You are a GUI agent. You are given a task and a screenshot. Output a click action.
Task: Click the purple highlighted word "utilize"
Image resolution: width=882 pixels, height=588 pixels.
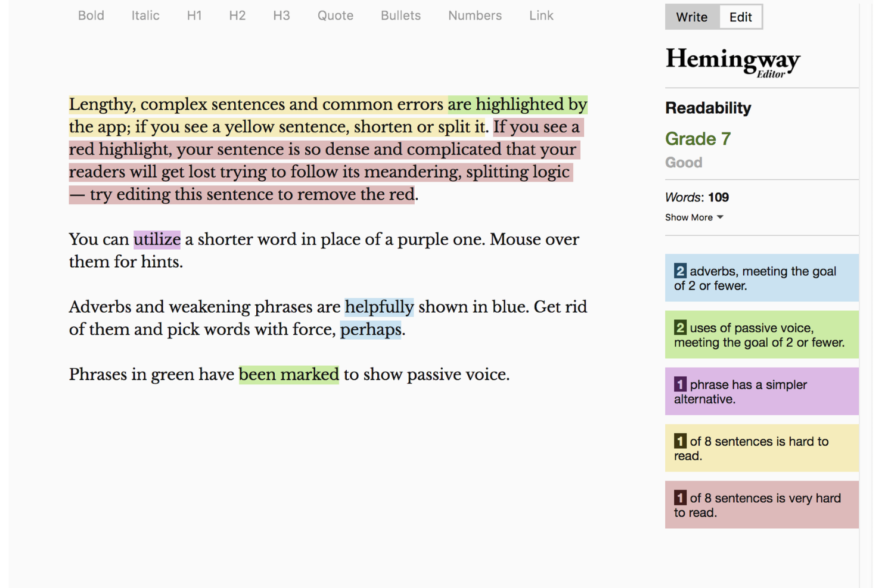157,239
